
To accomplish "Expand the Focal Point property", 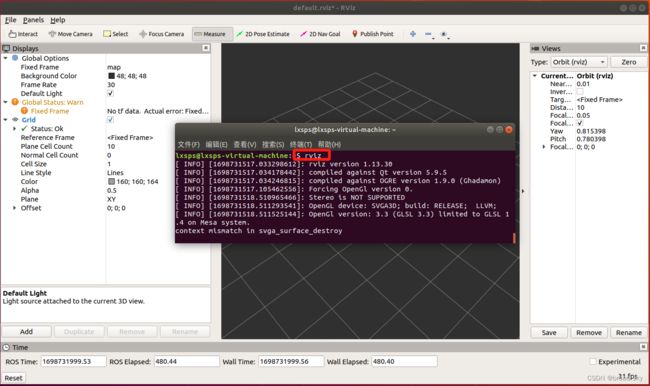I will pyautogui.click(x=544, y=147).
